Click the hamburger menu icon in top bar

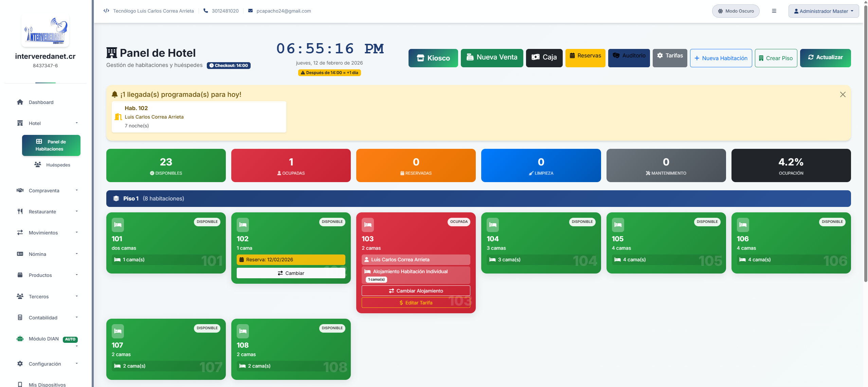tap(774, 11)
